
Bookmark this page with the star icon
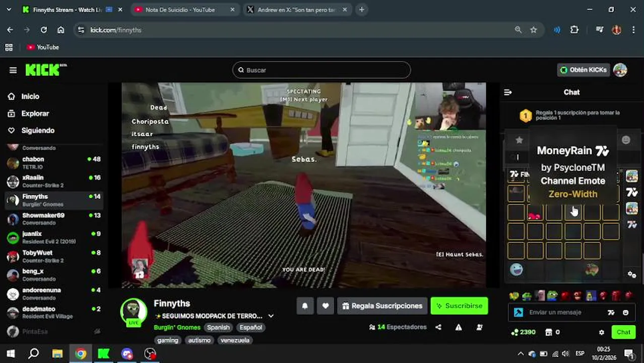point(534,30)
